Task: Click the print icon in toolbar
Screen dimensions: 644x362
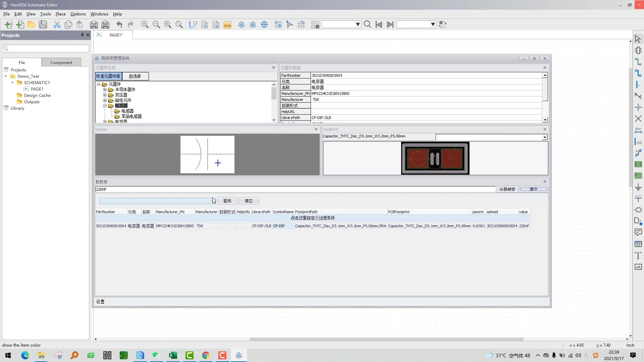Action: tap(94, 24)
